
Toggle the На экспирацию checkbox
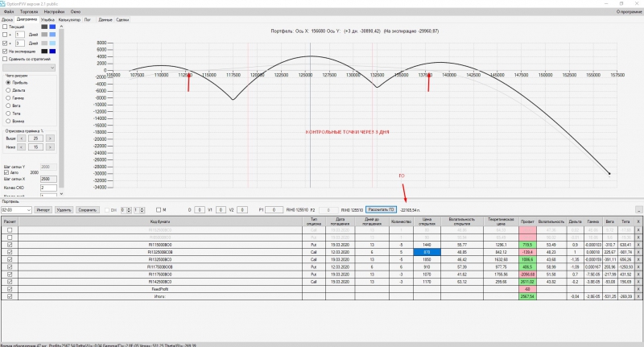[5, 52]
